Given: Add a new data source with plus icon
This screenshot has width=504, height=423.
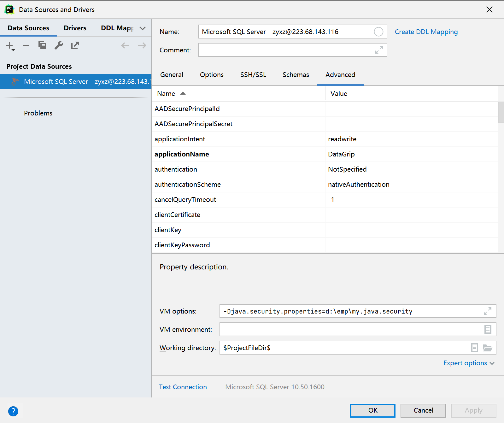Looking at the screenshot, I should coord(10,46).
